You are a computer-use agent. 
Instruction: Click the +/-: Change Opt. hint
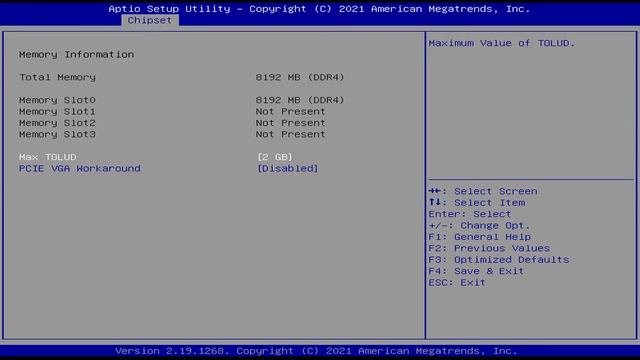point(479,226)
